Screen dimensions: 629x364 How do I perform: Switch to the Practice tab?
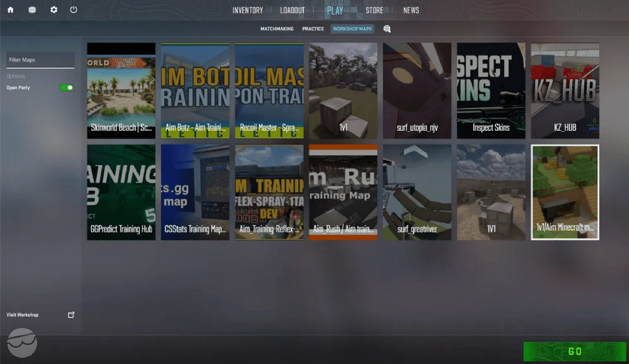[313, 28]
